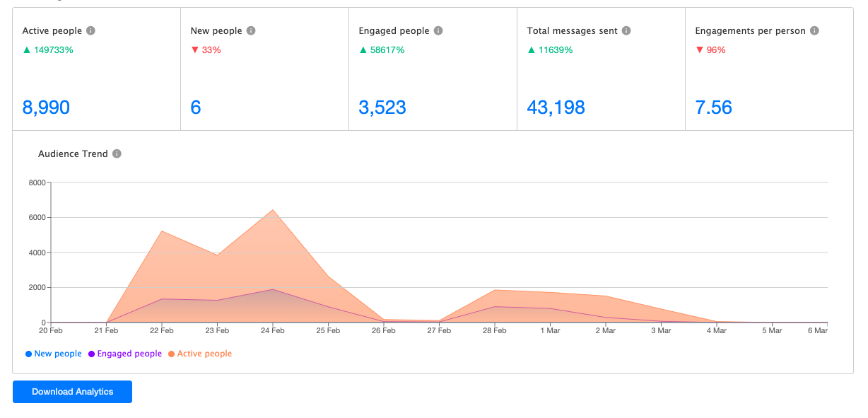This screenshot has height=418, width=868.
Task: Show info for Engagements per person
Action: click(814, 31)
